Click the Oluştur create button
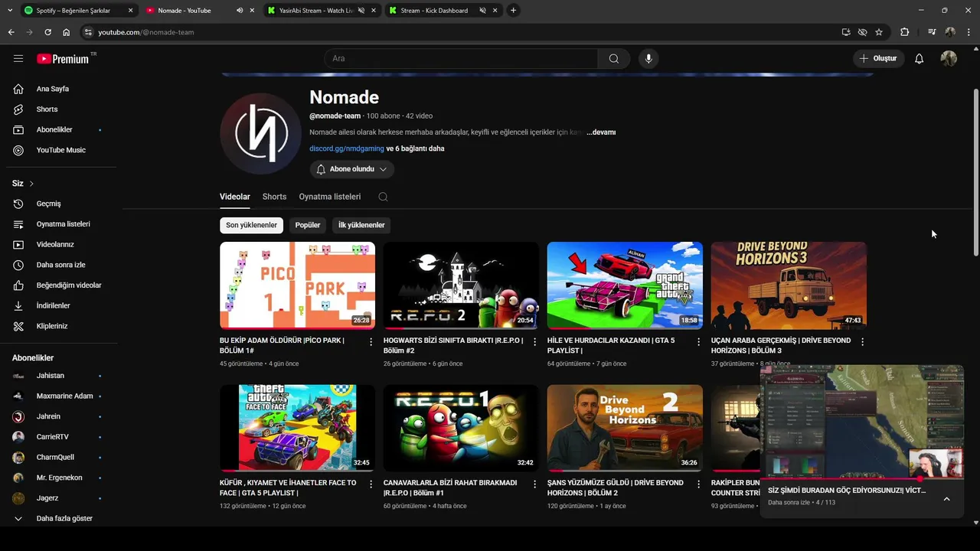The height and width of the screenshot is (551, 980). pos(879,59)
